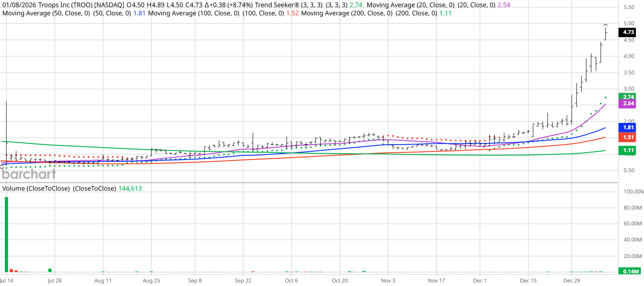The image size is (644, 286).
Task: Click the Nov 3 date label
Action: (388, 281)
